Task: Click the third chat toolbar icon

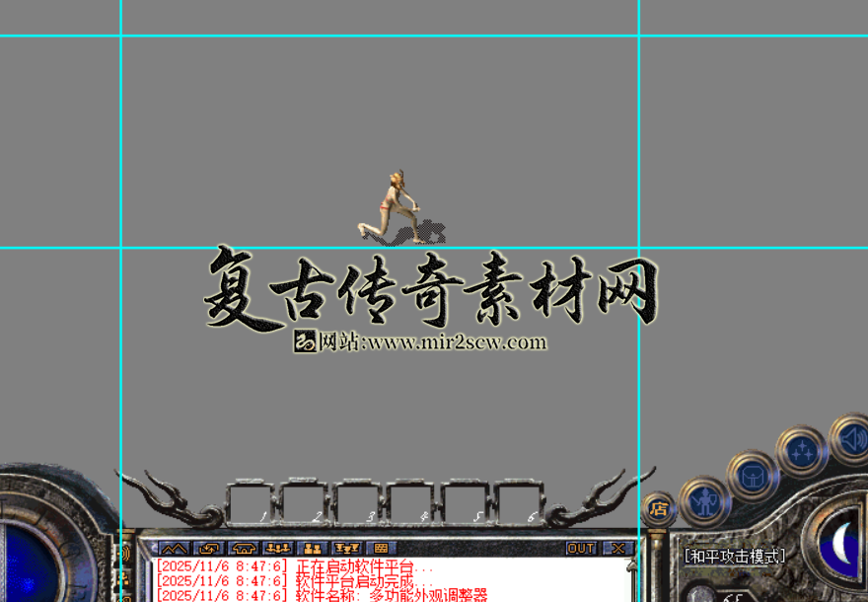Action: [243, 548]
